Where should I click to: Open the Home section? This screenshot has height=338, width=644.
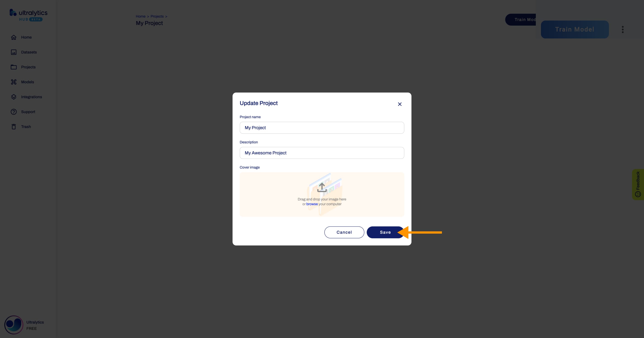[26, 37]
